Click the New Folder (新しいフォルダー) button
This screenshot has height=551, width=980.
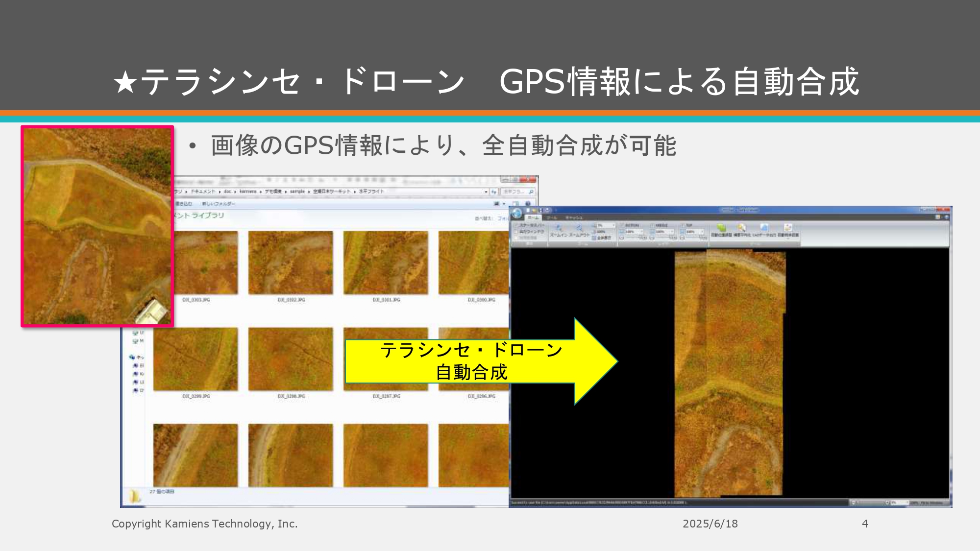219,204
